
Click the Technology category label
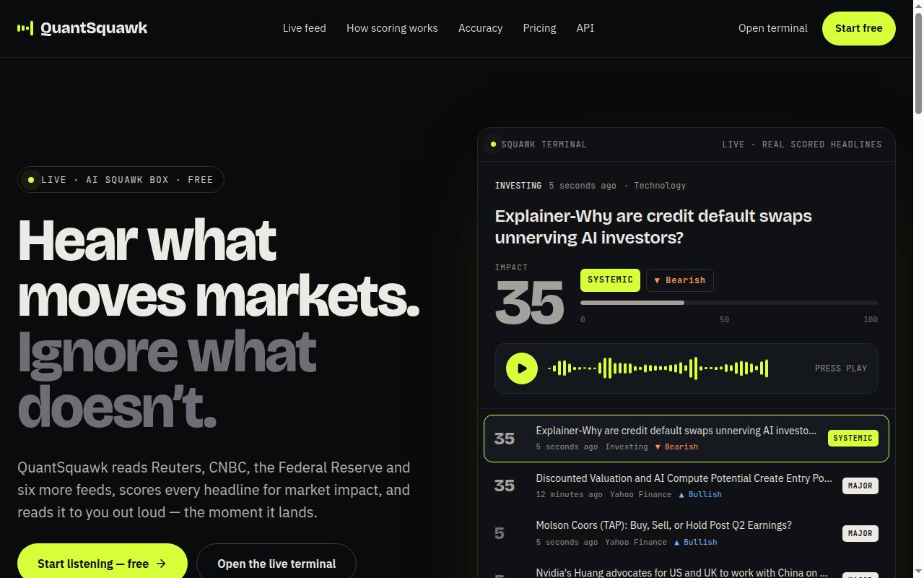[660, 186]
